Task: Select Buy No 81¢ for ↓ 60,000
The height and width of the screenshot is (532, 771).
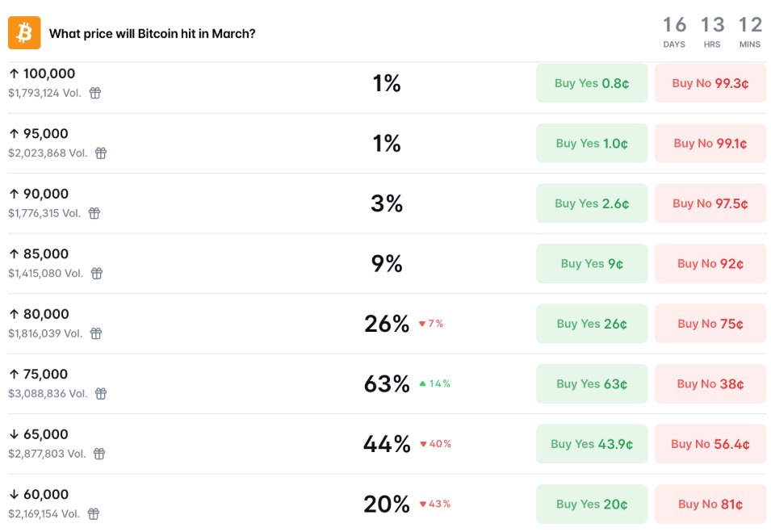Action: pos(710,504)
